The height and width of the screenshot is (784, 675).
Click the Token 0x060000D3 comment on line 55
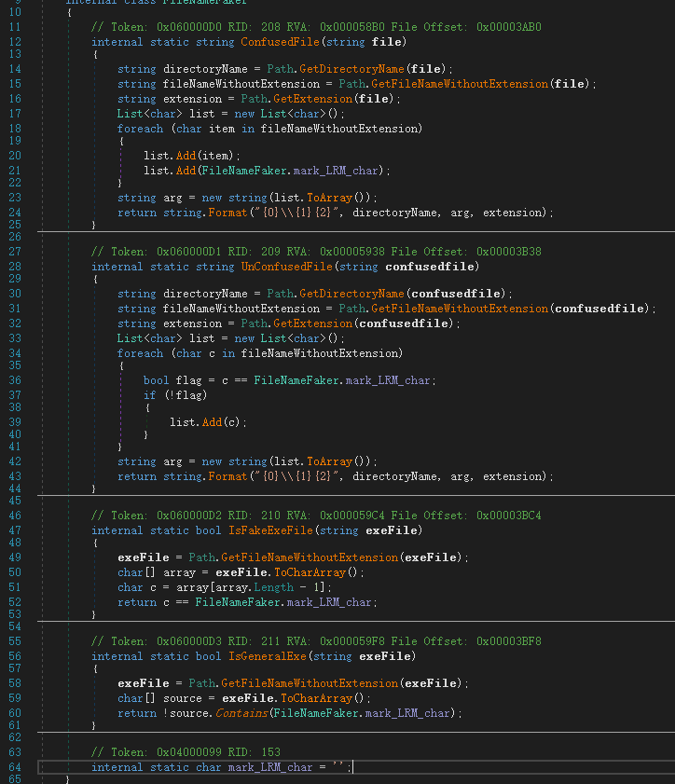point(316,641)
